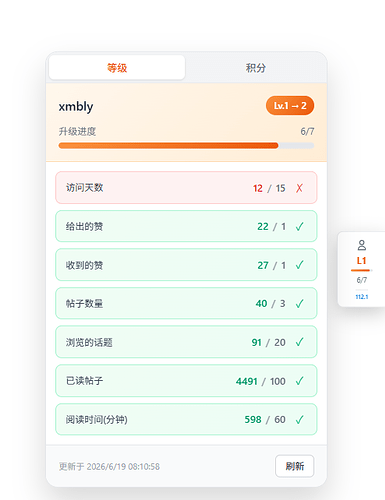Click the 更新于 timestamp text
Screen dimensions: 385x500
tap(109, 466)
